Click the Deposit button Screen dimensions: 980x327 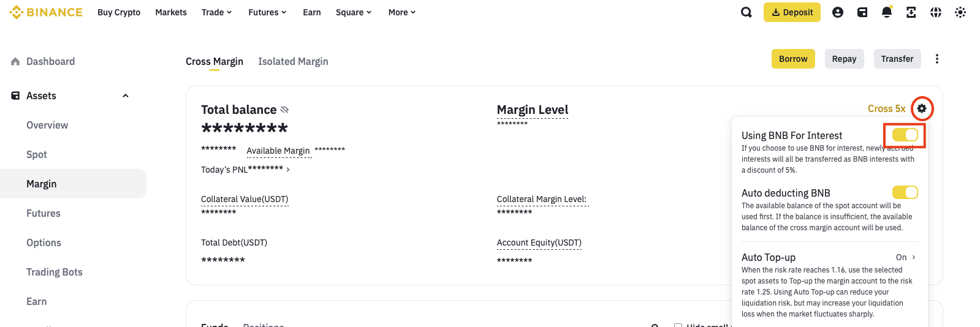(x=792, y=12)
